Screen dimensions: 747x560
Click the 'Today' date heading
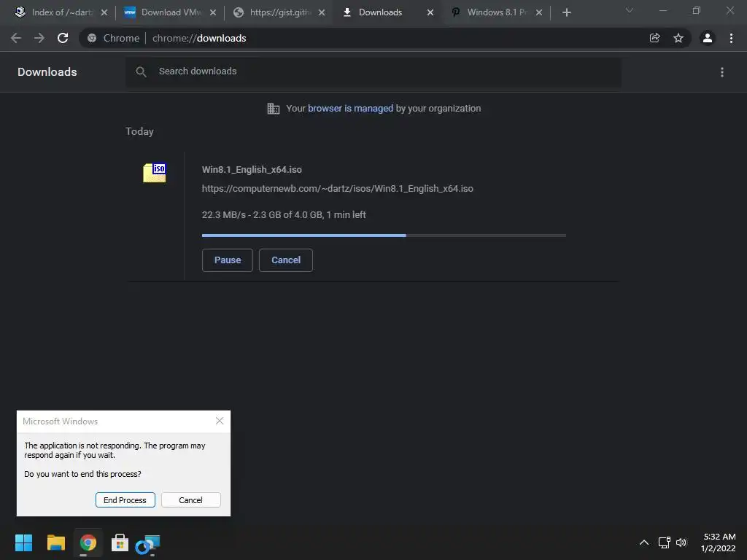(139, 131)
